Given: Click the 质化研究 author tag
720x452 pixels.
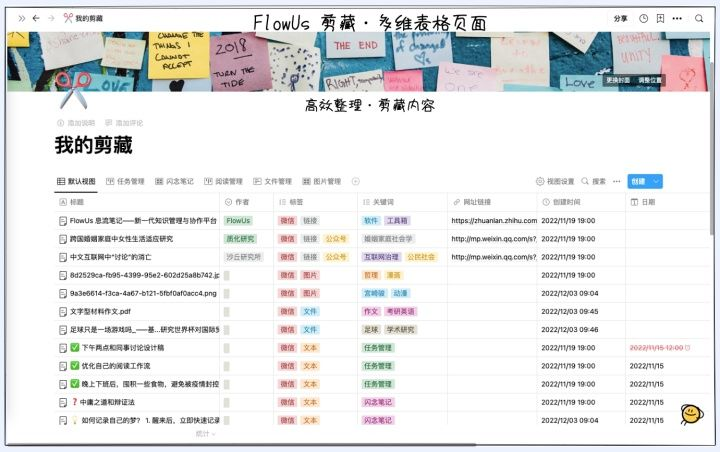Looking at the screenshot, I should 240,239.
